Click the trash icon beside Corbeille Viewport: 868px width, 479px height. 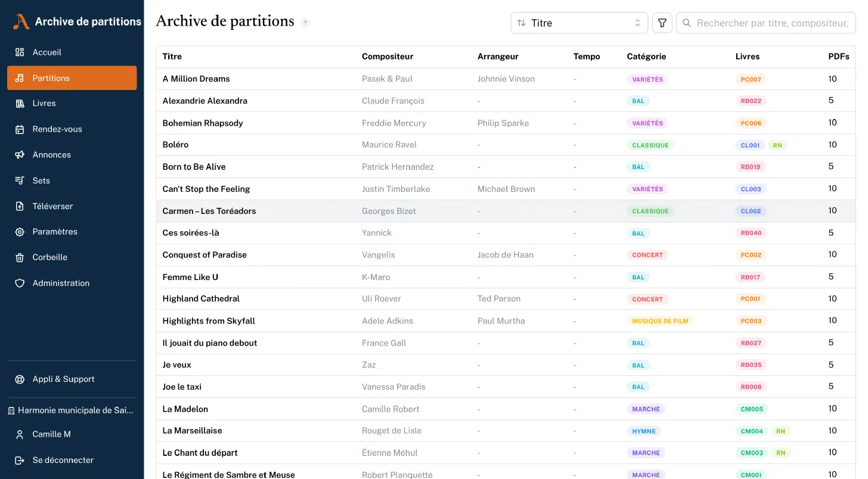20,257
